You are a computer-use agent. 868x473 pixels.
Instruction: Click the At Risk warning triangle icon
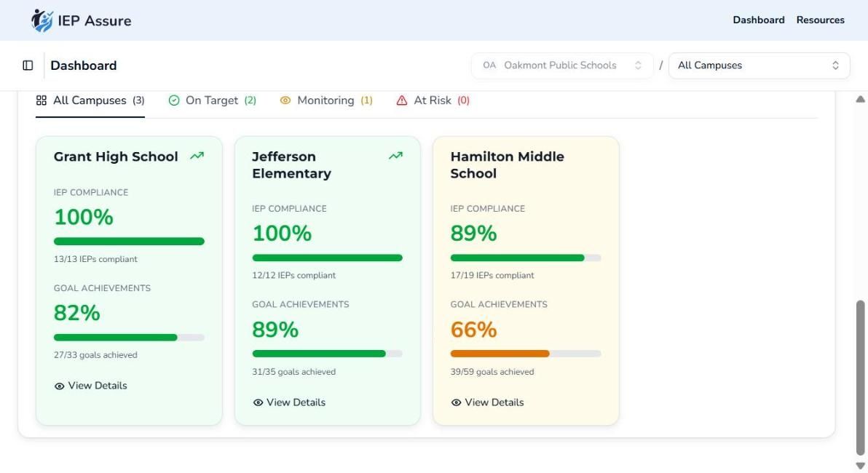[402, 100]
